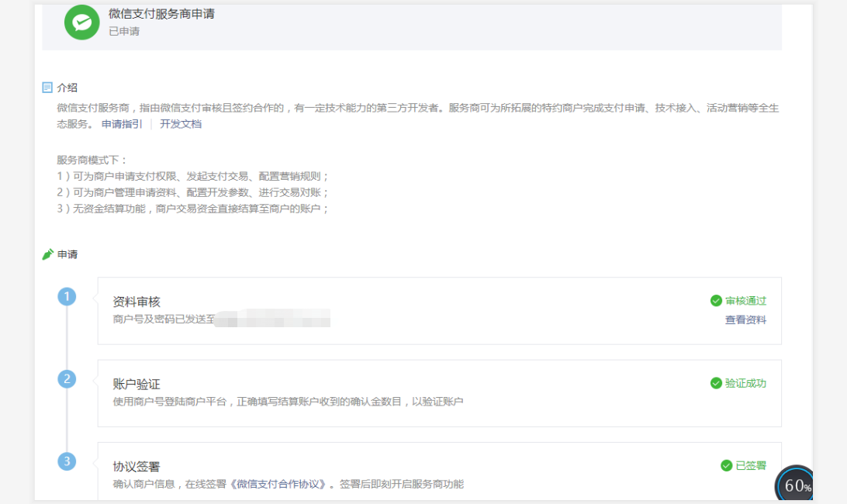
Task: Click the step 1 circle for 资料审核
Action: 67,296
